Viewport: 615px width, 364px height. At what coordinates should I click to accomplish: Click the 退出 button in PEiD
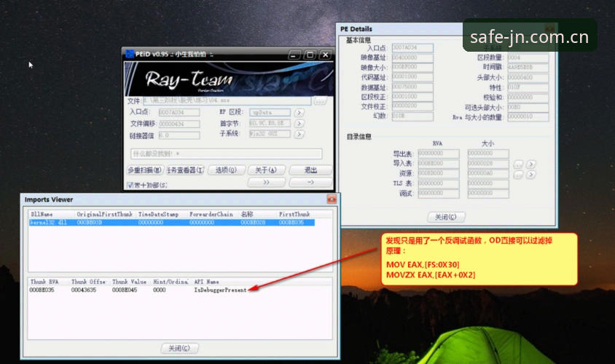pyautogui.click(x=310, y=170)
